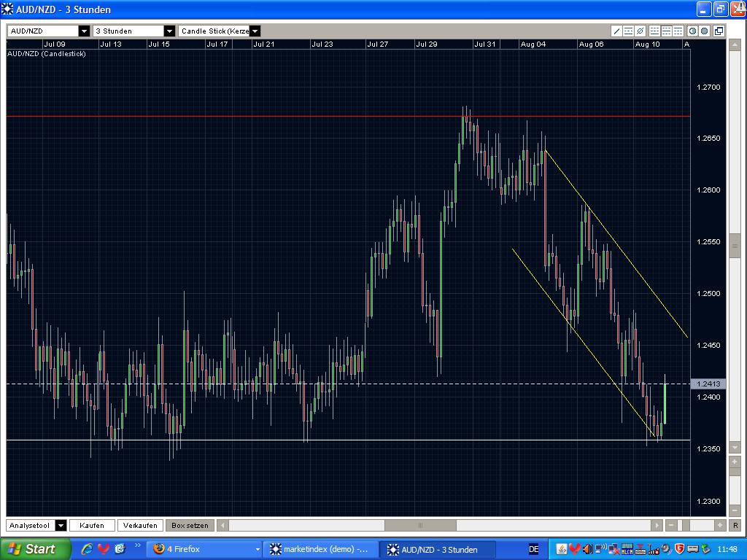
Task: Click the gray drive tray icon
Action: coord(693,549)
